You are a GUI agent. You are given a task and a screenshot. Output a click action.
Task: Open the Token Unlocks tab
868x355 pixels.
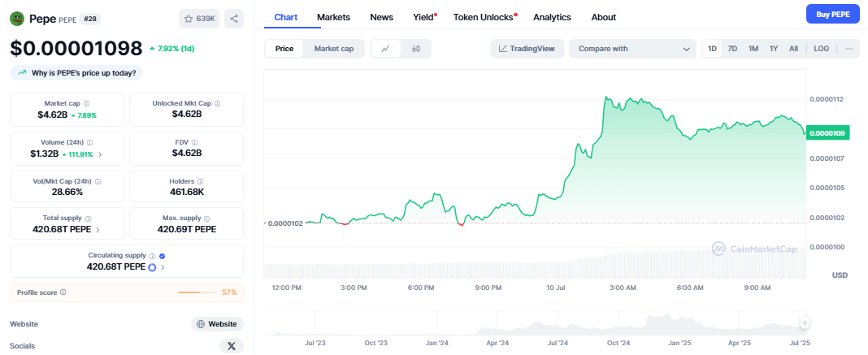click(484, 17)
